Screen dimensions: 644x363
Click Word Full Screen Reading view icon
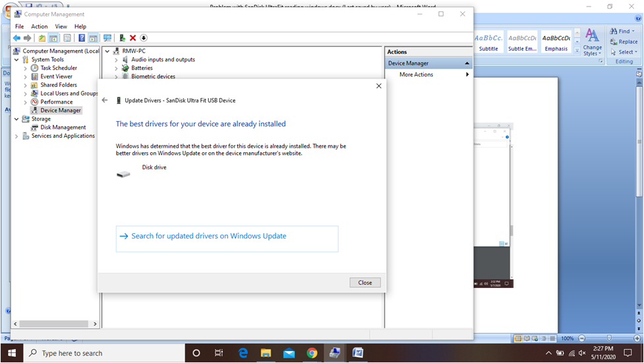click(527, 339)
